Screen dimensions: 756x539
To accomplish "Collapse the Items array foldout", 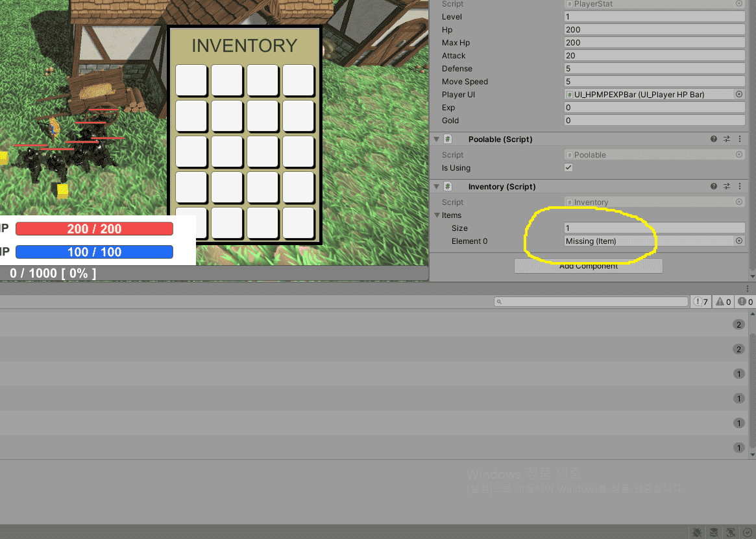I will [437, 215].
